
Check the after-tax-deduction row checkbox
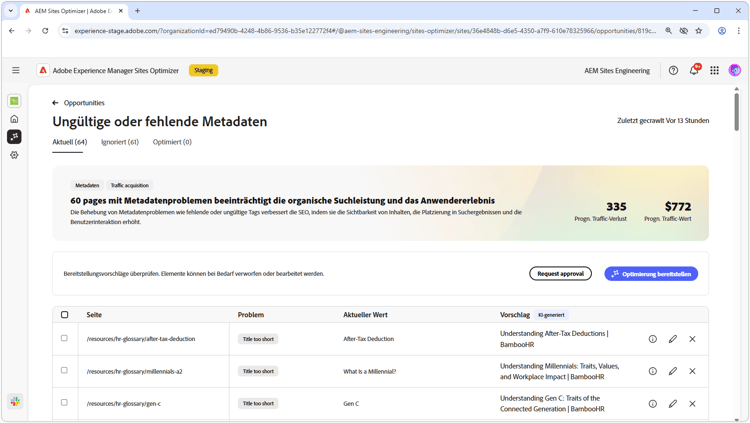(64, 338)
